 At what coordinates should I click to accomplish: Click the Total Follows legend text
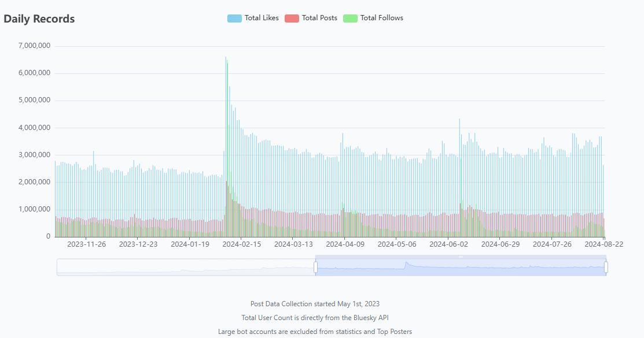[x=381, y=18]
